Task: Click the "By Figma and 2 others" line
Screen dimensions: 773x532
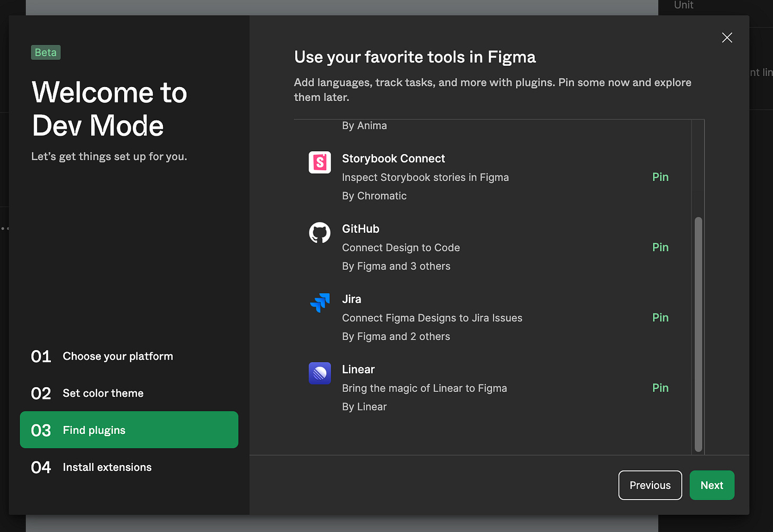Action: (396, 337)
